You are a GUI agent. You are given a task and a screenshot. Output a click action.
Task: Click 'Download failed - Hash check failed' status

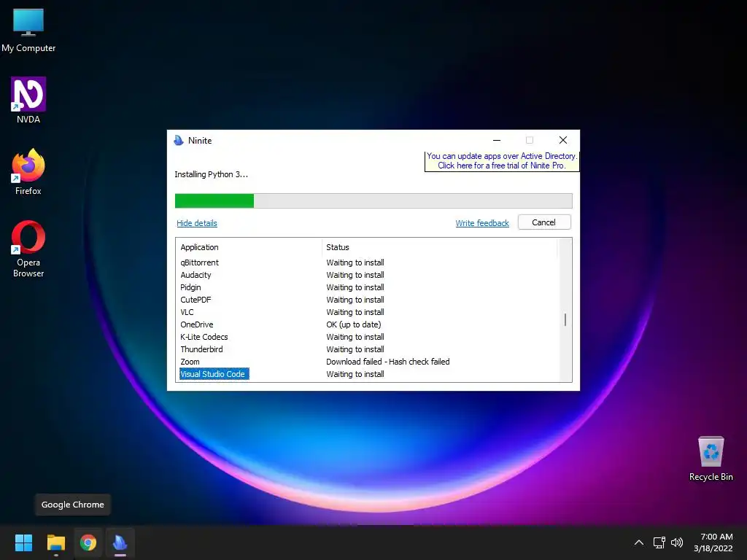pyautogui.click(x=388, y=362)
